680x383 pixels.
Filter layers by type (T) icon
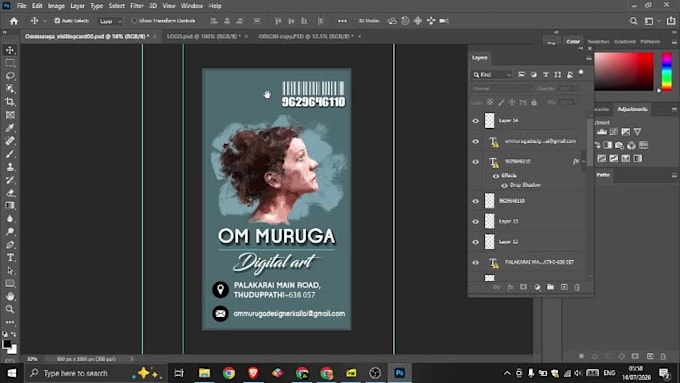click(546, 75)
